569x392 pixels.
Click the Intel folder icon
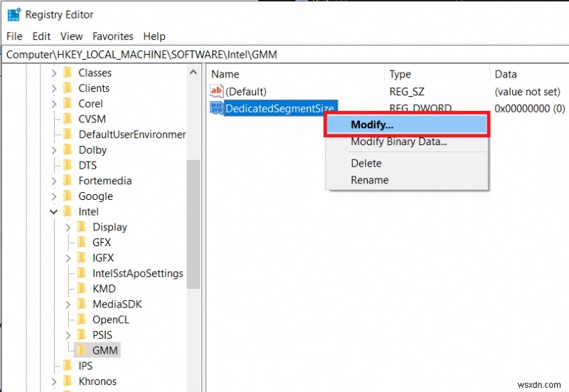click(68, 211)
